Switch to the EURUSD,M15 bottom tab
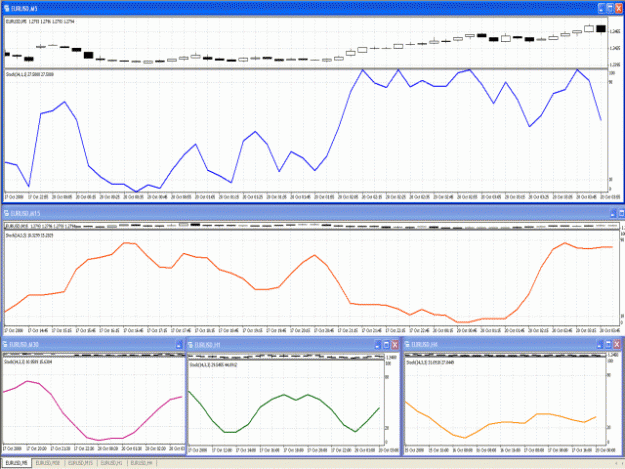 tap(80, 463)
